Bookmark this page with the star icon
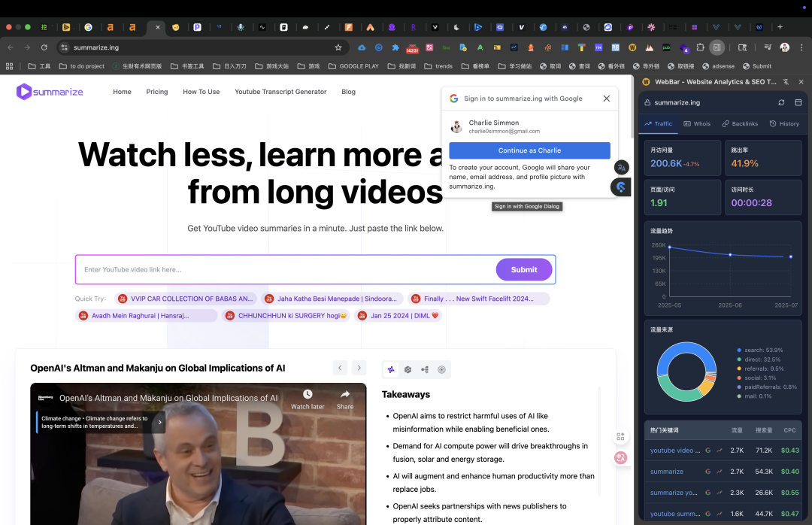The height and width of the screenshot is (525, 812). coord(338,47)
